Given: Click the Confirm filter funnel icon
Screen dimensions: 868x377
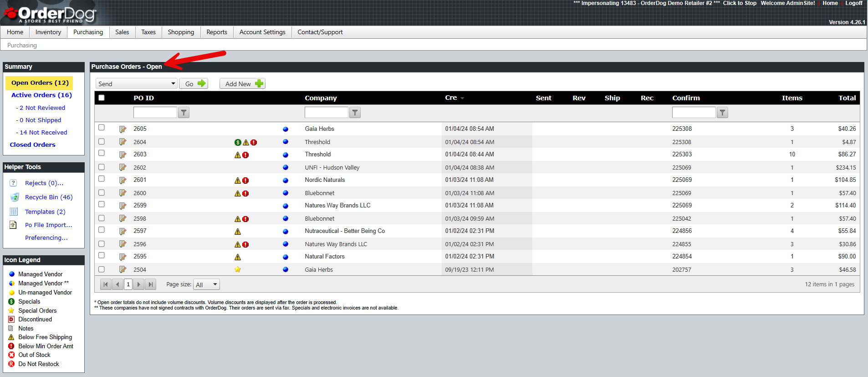Looking at the screenshot, I should point(722,113).
